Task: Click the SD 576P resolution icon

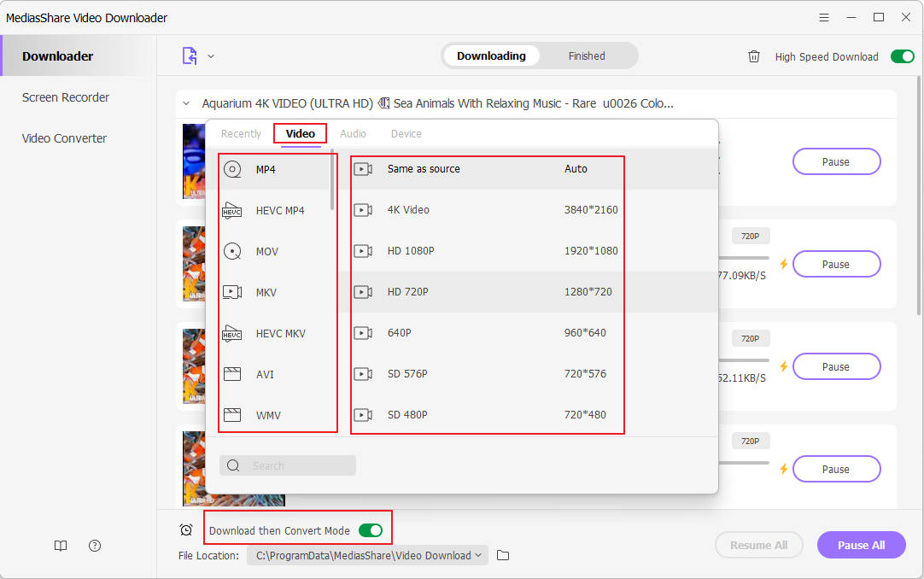Action: point(363,373)
